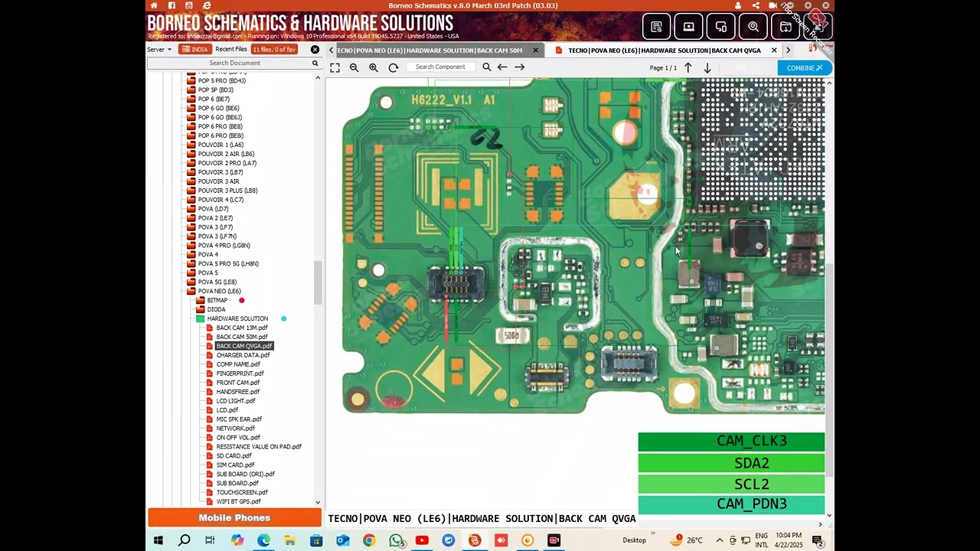The width and height of the screenshot is (980, 551).
Task: Click the 11 files, 0 of fav button
Action: pyautogui.click(x=274, y=50)
